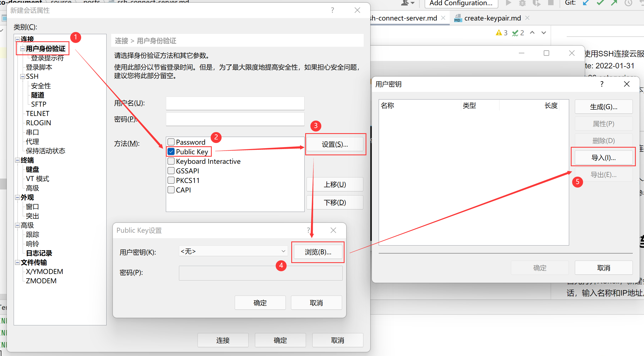644x356 pixels.
Task: Click the debug bug icon in toolbar
Action: pyautogui.click(x=522, y=3)
